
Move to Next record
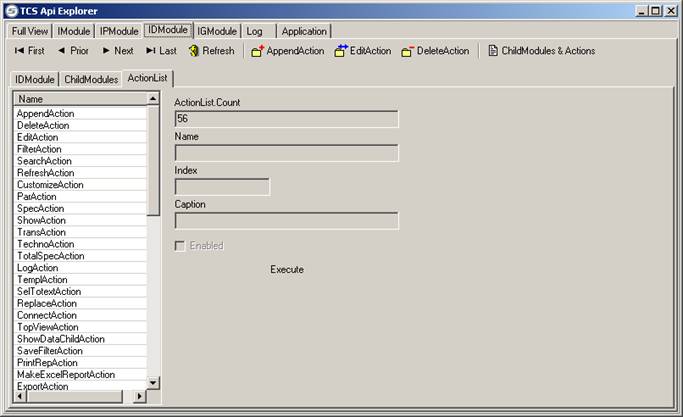(x=116, y=51)
